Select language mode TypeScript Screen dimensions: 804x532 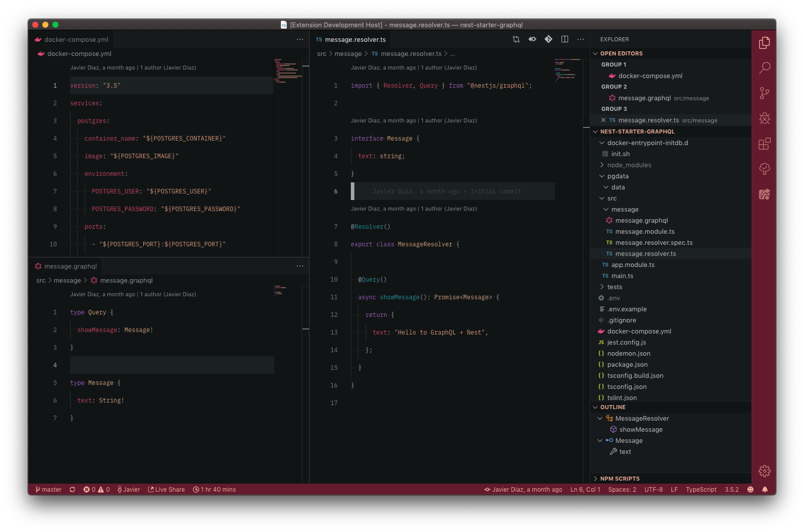pos(701,490)
